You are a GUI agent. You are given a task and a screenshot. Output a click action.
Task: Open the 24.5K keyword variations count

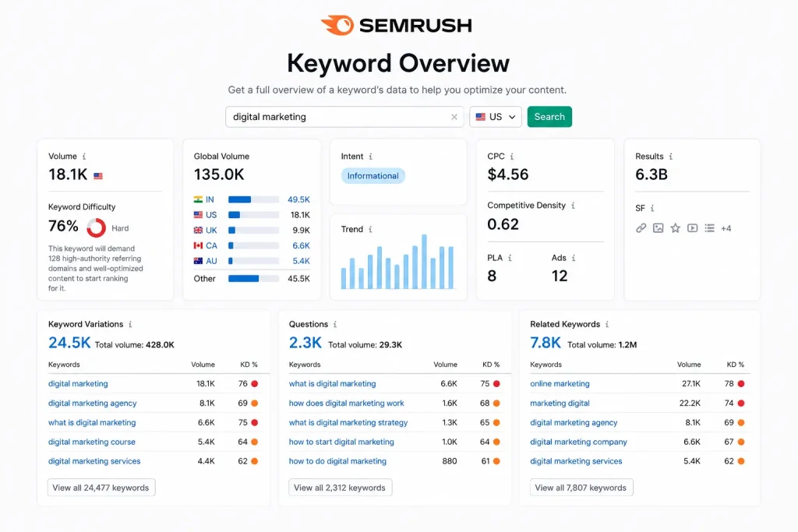[x=69, y=343]
